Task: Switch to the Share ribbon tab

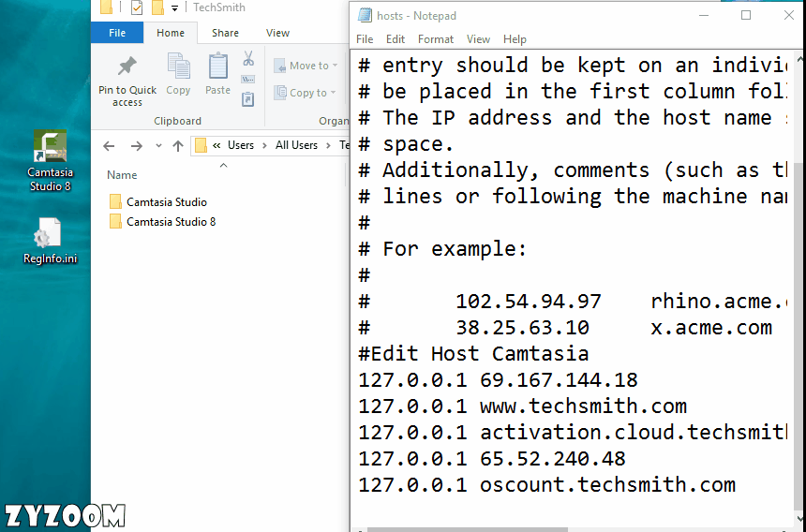Action: [225, 33]
